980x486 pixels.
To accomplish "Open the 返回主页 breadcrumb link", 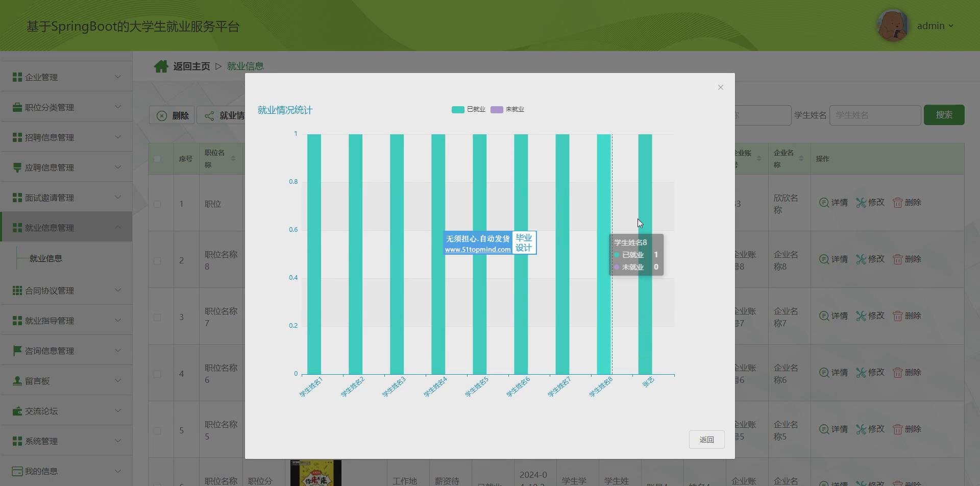I will tap(191, 66).
